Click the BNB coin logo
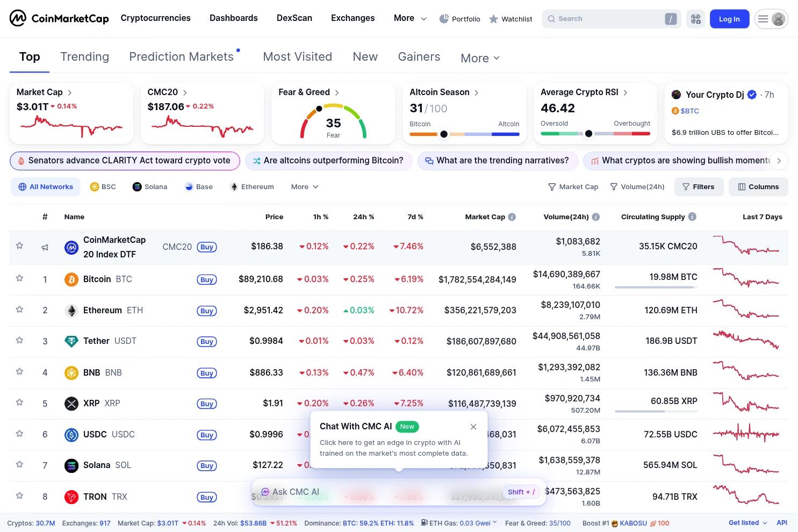This screenshot has height=532, width=798. click(x=71, y=372)
